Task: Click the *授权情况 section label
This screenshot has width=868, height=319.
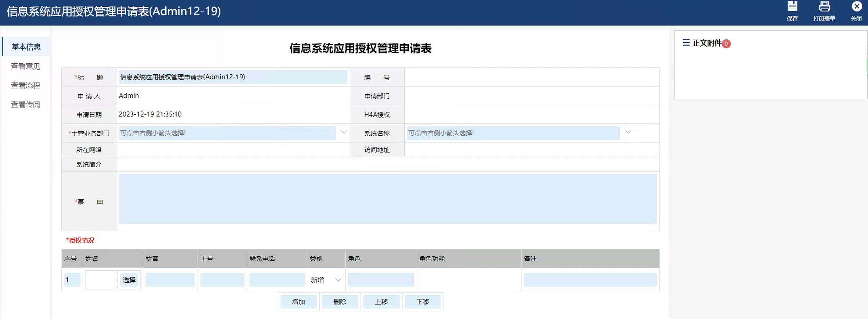Action: click(x=80, y=240)
